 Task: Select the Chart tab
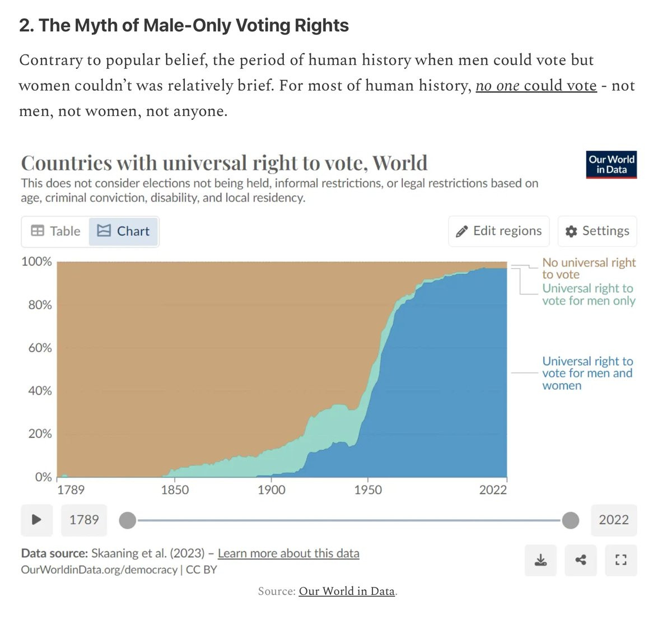(124, 231)
